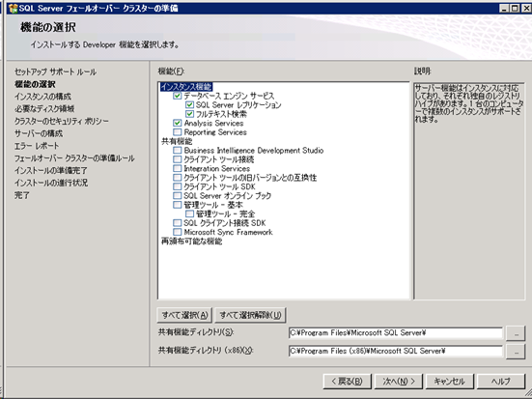The height and width of the screenshot is (399, 532).
Task: Browse for 共有機能ディレクトリ(S) folder
Action: point(516,333)
